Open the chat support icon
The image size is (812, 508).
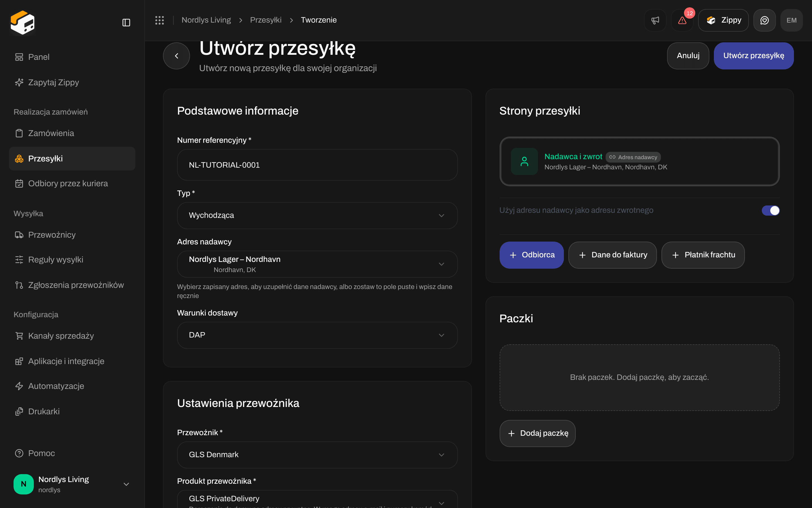[764, 20]
